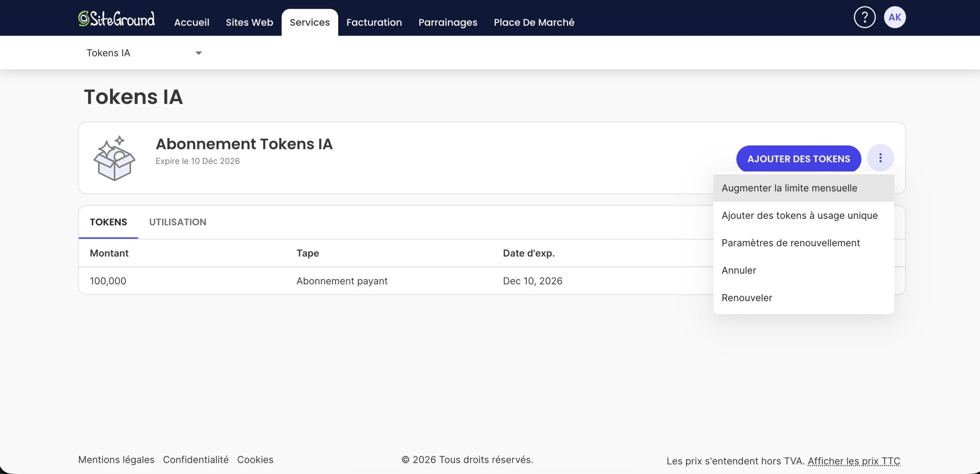Image resolution: width=980 pixels, height=474 pixels.
Task: Switch to the UTILISATION tab
Action: tap(178, 222)
